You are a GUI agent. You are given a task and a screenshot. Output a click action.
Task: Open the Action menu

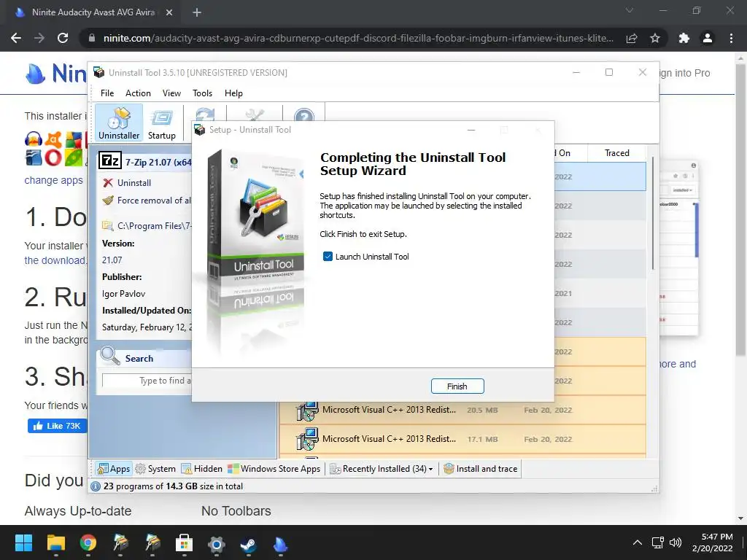pyautogui.click(x=138, y=93)
